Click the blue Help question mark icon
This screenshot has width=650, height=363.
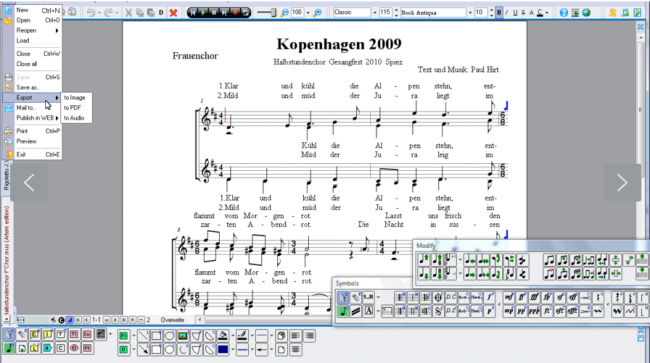563,13
